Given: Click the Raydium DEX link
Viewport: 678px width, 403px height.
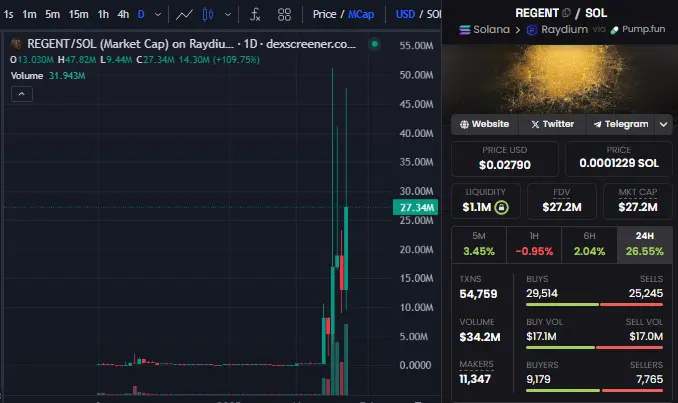Looking at the screenshot, I should (557, 29).
